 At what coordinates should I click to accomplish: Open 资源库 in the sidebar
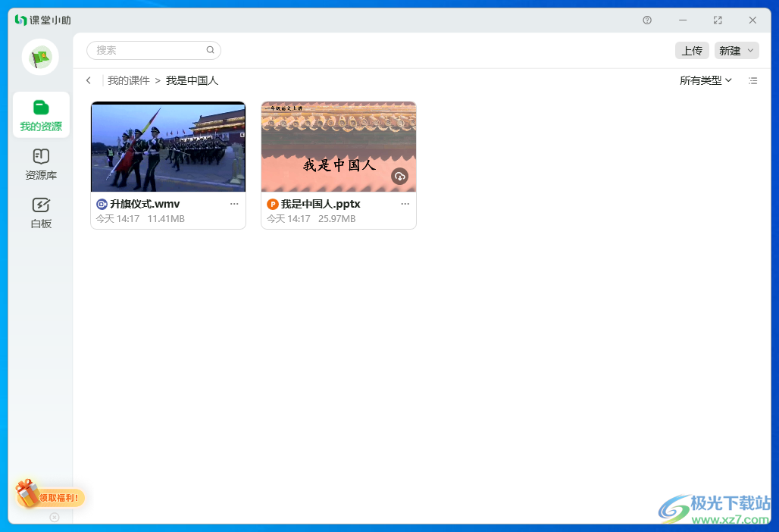click(41, 164)
